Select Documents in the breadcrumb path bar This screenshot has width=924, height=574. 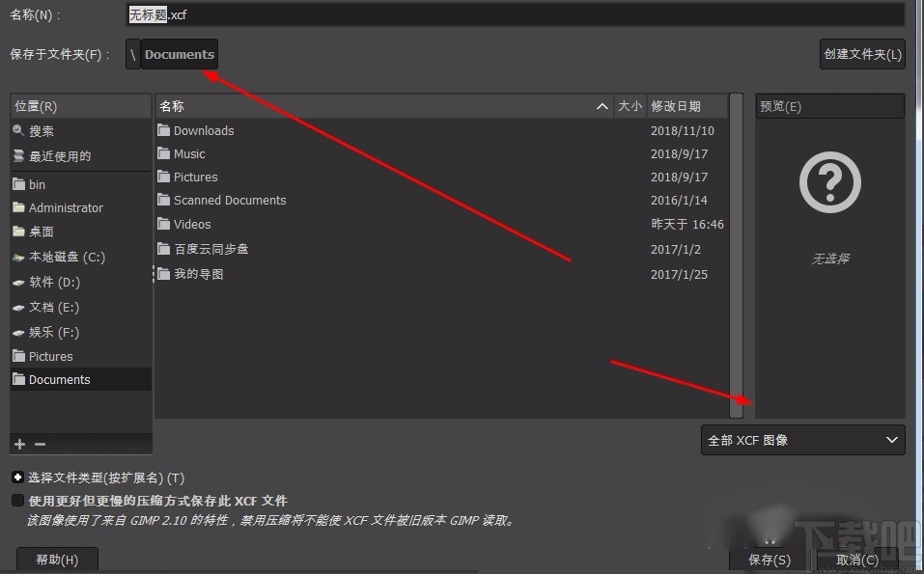(178, 54)
